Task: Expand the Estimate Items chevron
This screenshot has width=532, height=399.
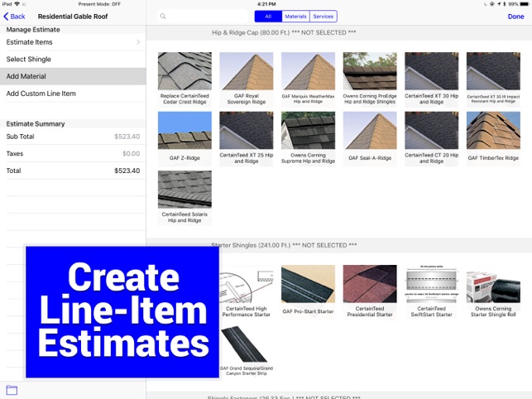Action: (138, 42)
